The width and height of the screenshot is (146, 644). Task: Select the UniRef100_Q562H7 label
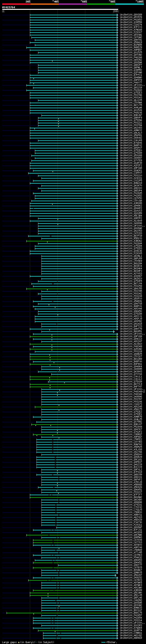pos(131,575)
